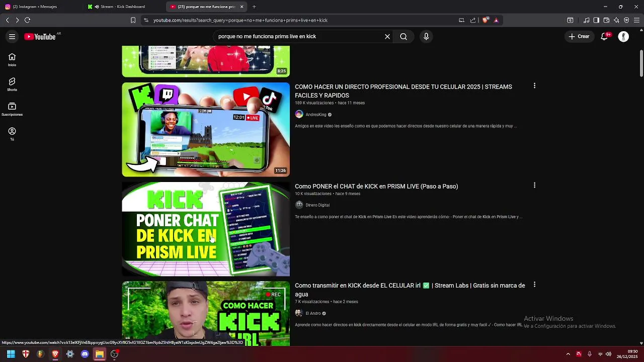Image resolution: width=644 pixels, height=362 pixels.
Task: Click the magnifier search button
Action: coord(404,36)
